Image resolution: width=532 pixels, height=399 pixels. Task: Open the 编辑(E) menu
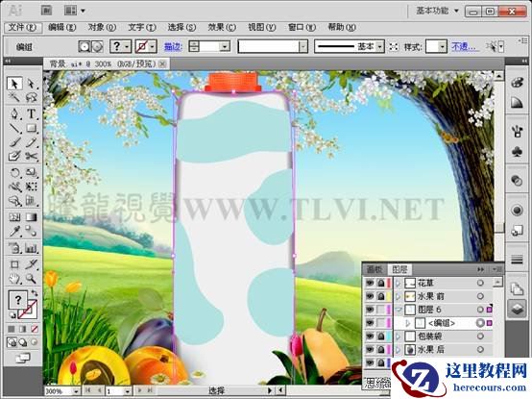[62, 27]
